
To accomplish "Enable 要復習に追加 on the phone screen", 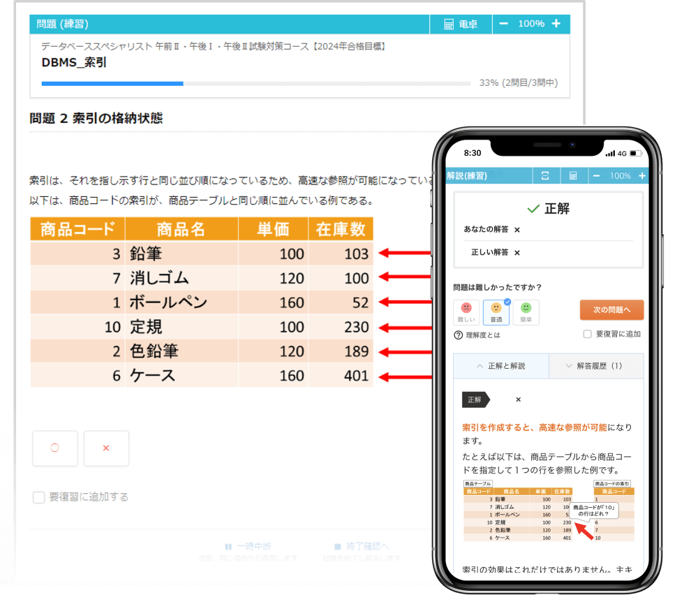I will click(x=588, y=334).
